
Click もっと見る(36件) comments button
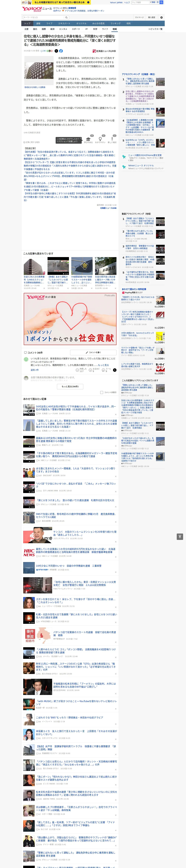pos(70,387)
